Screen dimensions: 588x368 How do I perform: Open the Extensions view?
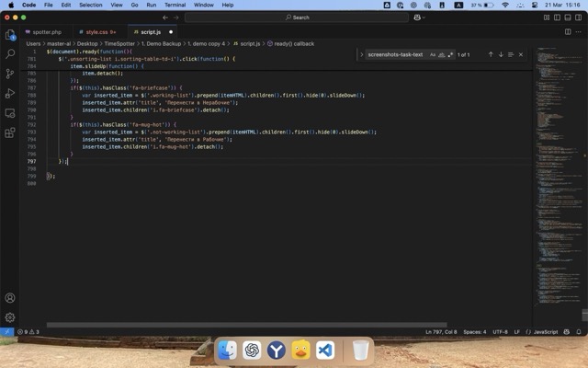pyautogui.click(x=10, y=132)
